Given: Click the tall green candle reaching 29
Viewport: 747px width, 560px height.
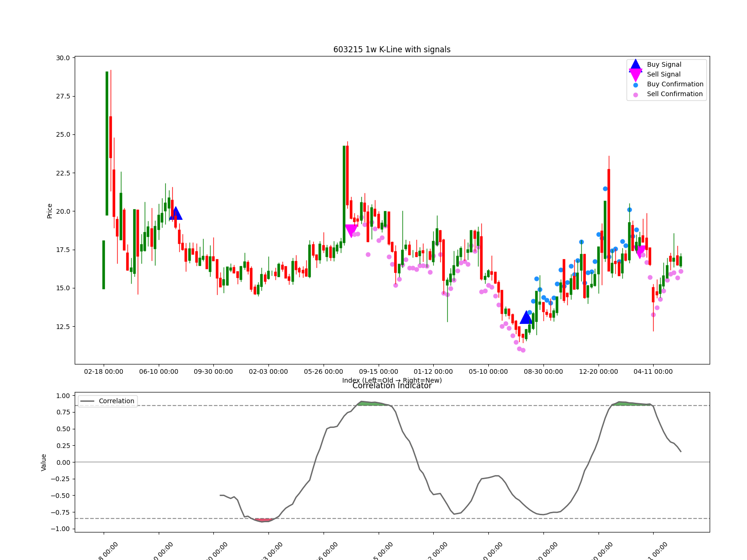Looking at the screenshot, I should click(107, 143).
